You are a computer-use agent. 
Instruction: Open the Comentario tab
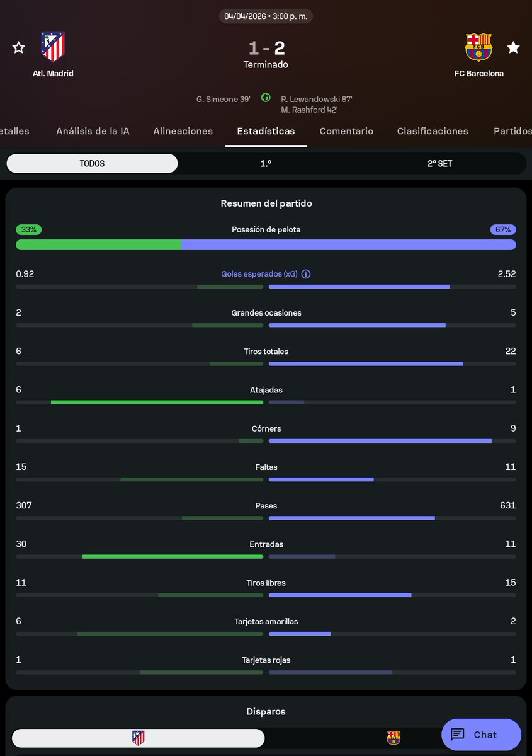pyautogui.click(x=346, y=131)
